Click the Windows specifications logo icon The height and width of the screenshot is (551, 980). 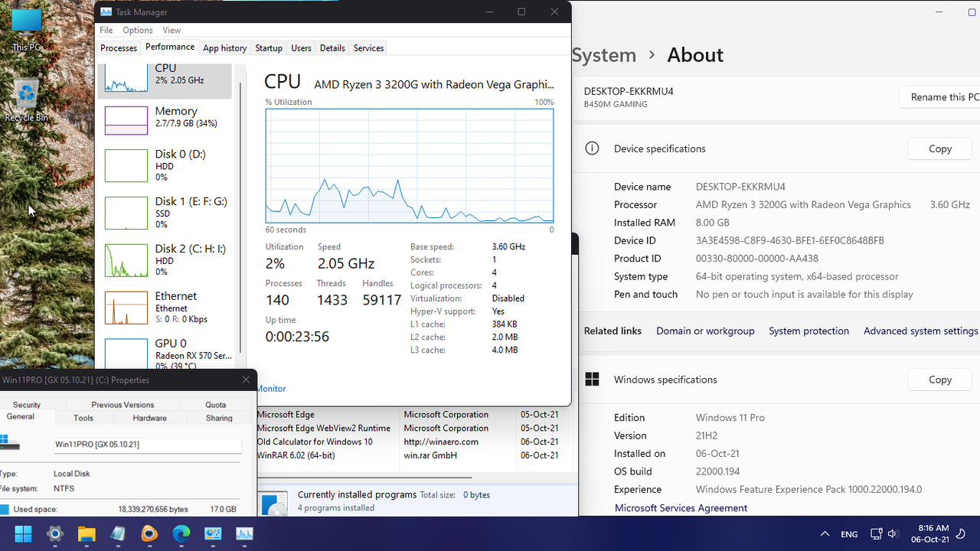(592, 380)
